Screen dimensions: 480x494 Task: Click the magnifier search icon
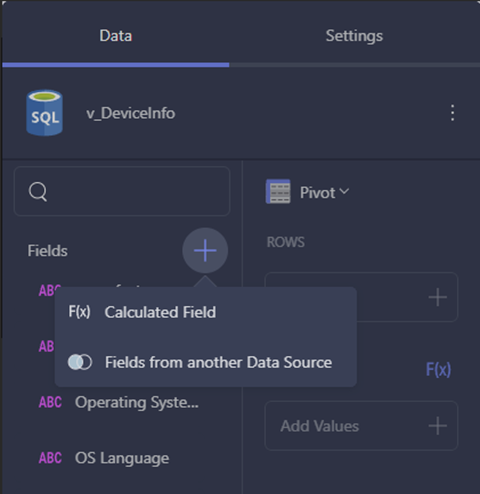point(38,191)
